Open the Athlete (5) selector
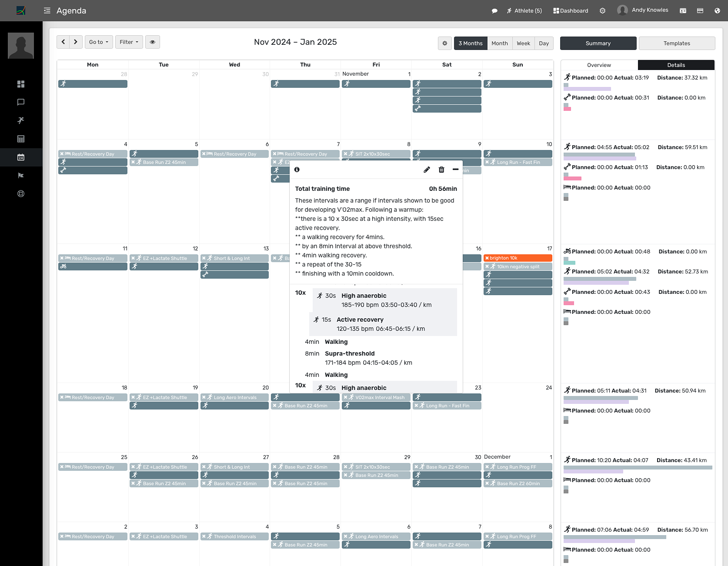728x566 pixels. pos(524,11)
